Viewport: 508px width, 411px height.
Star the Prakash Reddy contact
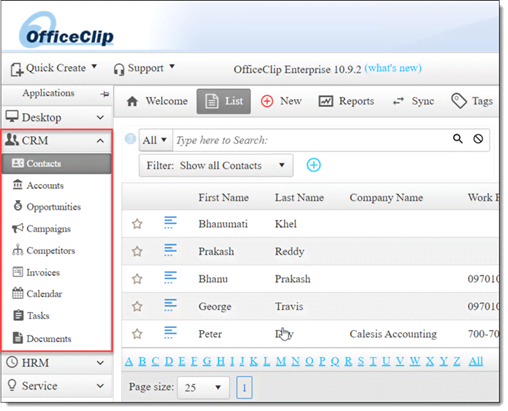pyautogui.click(x=137, y=251)
